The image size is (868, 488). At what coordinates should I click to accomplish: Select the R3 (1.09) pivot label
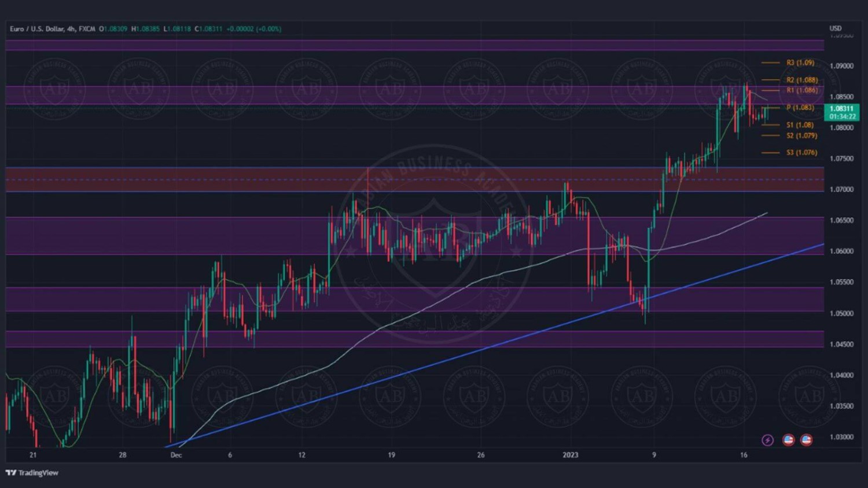(x=800, y=62)
